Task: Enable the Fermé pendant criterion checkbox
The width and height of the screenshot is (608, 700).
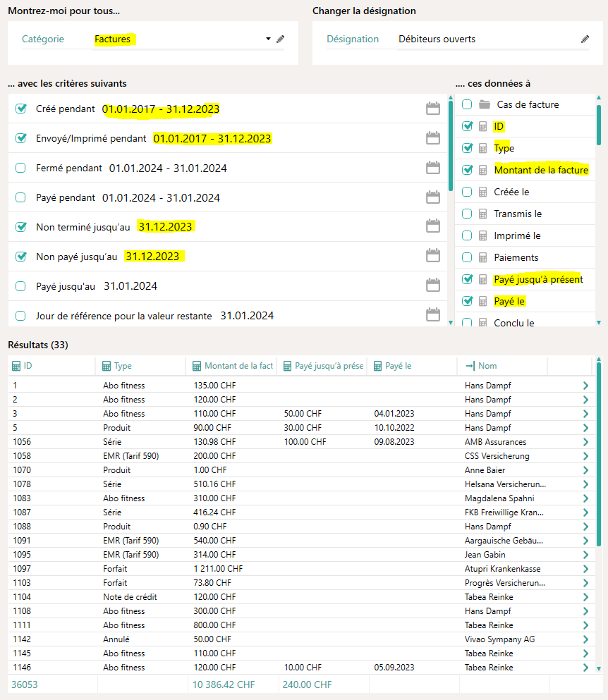Action: 20,168
